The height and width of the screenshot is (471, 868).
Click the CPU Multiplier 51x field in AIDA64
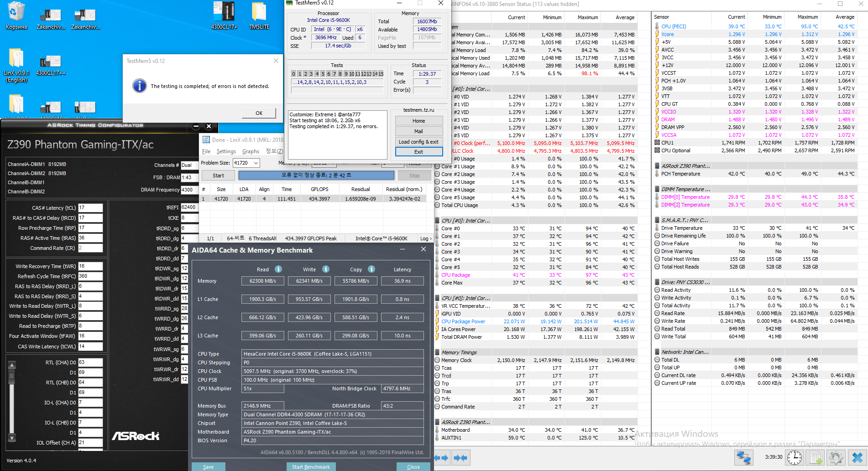tap(262, 388)
